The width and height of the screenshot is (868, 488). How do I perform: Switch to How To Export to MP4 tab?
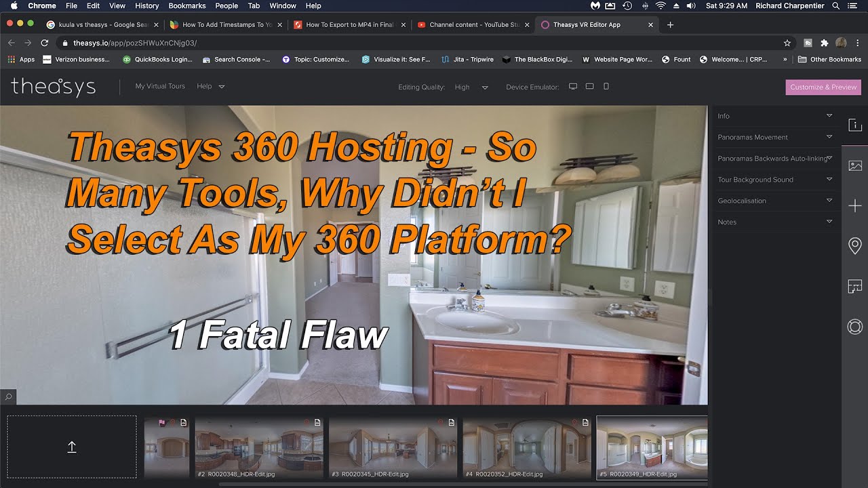349,25
